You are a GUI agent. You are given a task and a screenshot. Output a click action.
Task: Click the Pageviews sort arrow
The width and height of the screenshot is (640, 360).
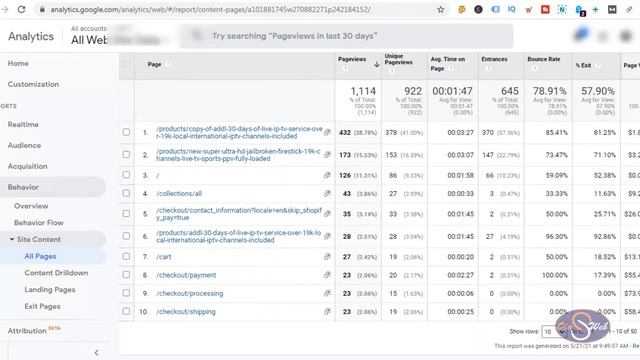click(377, 64)
